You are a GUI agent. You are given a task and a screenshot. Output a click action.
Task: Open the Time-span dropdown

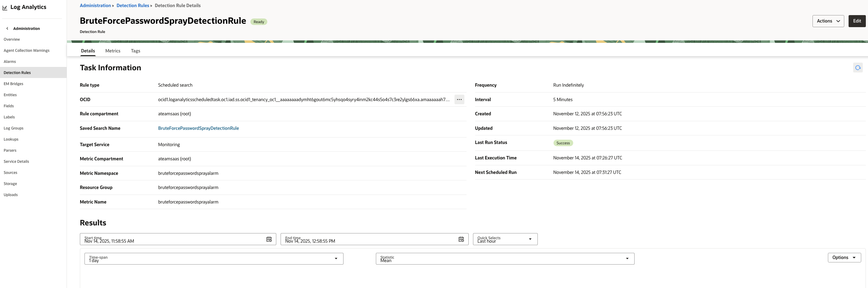214,259
